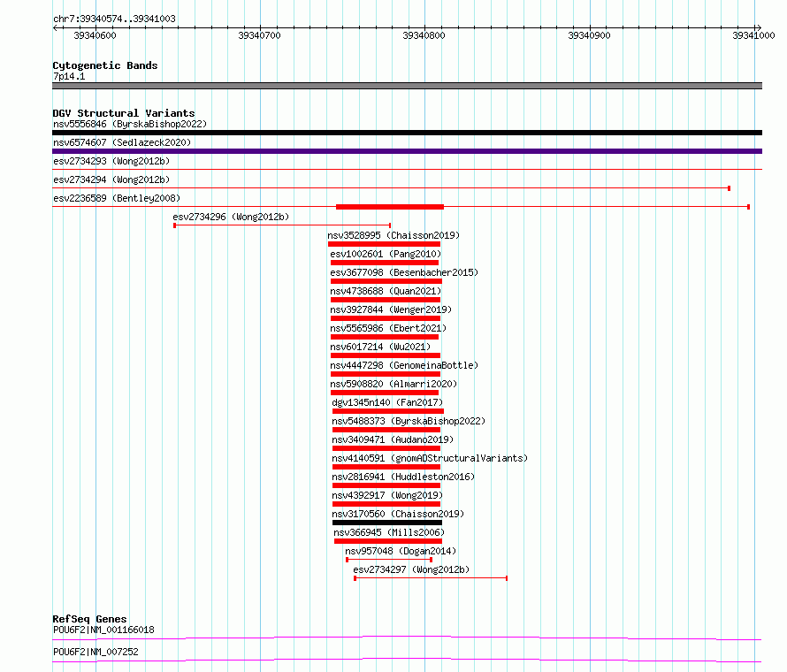Select ruler position 39340600
Viewport: 787px width, 672px height.
[x=95, y=35]
